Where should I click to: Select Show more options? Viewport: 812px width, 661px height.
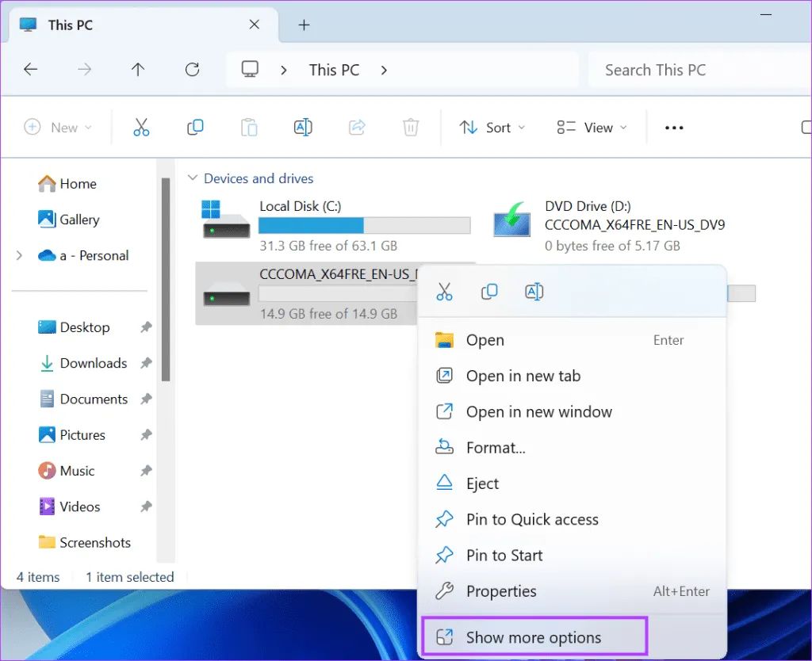coord(533,637)
